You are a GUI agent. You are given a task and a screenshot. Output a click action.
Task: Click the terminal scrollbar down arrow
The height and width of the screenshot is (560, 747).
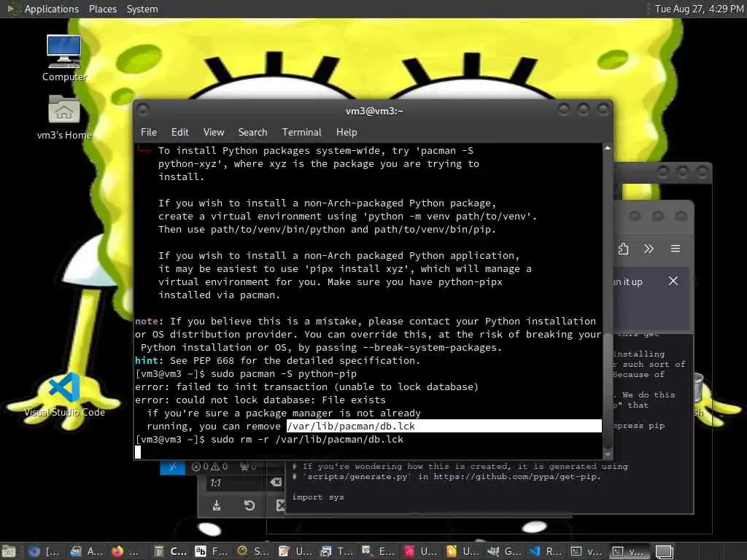pos(608,454)
